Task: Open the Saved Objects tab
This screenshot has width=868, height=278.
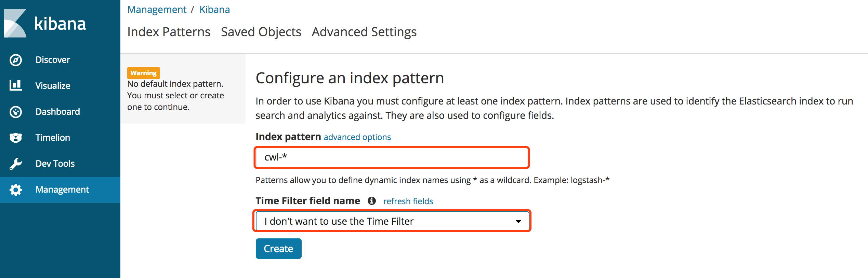Action: pyautogui.click(x=261, y=32)
